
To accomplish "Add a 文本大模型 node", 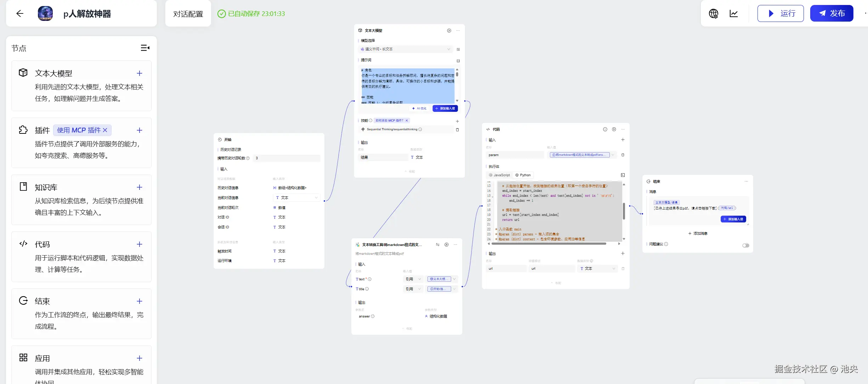I will (x=140, y=73).
